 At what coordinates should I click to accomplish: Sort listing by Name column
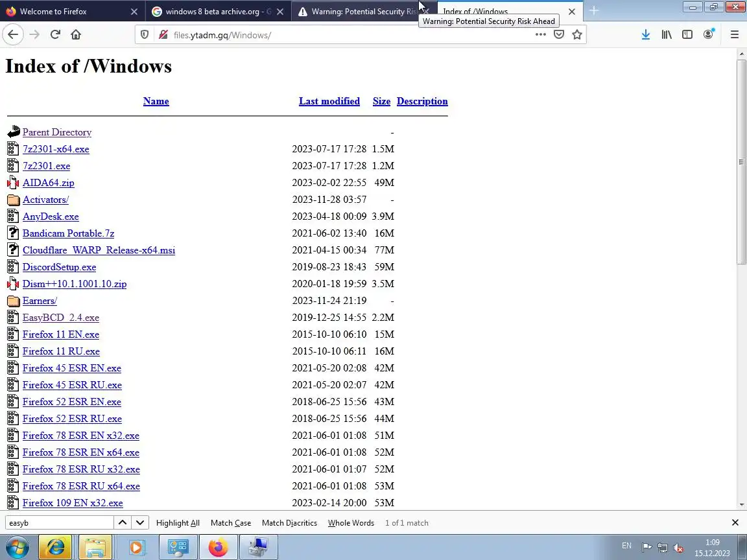156,101
